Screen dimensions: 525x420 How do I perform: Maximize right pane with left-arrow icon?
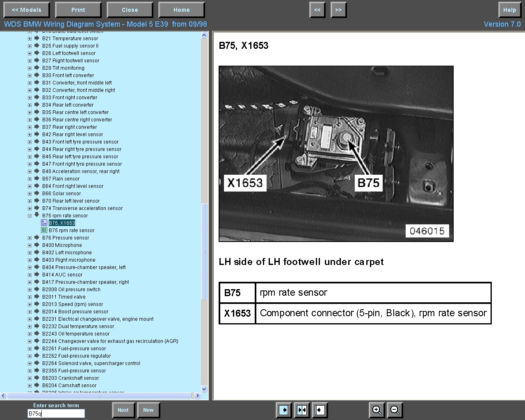320,410
